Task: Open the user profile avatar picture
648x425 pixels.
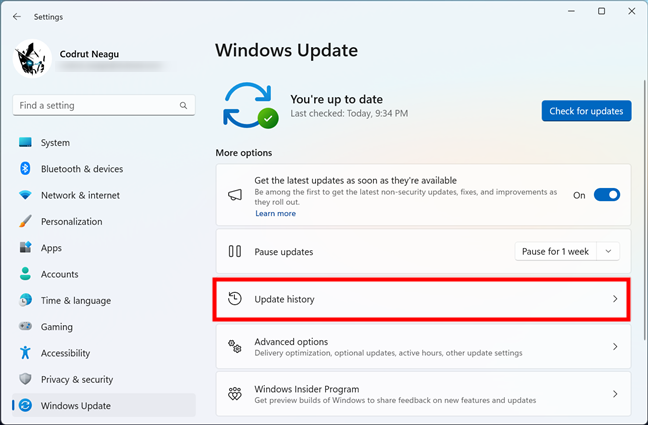Action: click(32, 58)
